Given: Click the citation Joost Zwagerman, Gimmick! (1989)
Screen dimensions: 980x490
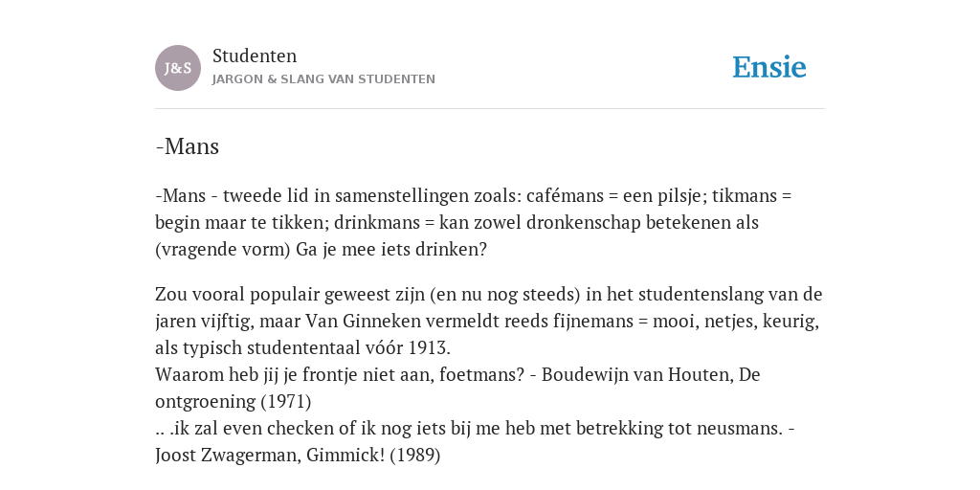Looking at the screenshot, I should click(x=298, y=455).
